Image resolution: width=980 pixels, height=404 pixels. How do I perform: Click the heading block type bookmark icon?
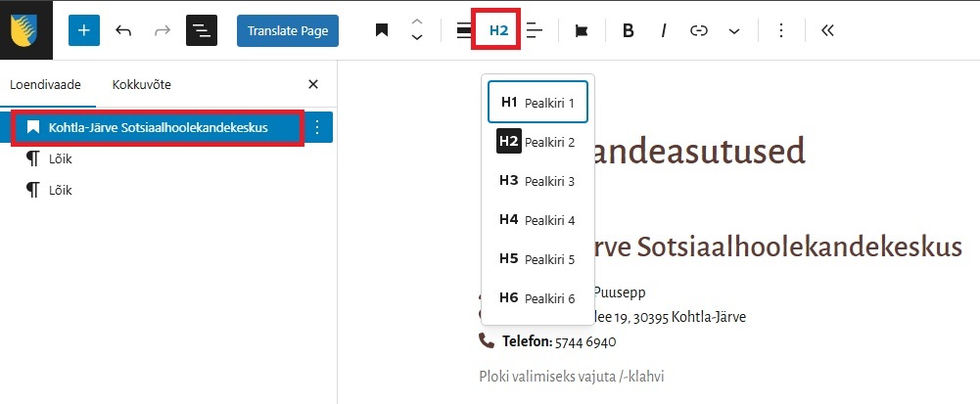(382, 30)
